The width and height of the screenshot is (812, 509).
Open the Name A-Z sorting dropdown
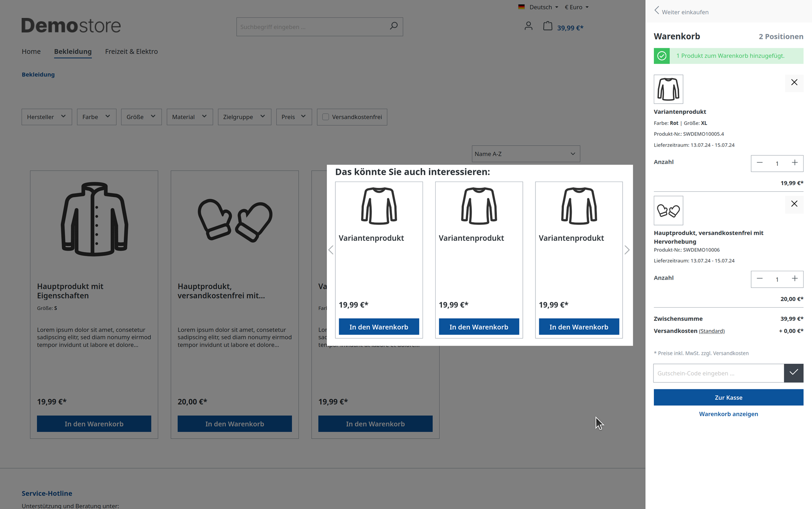[x=526, y=154]
